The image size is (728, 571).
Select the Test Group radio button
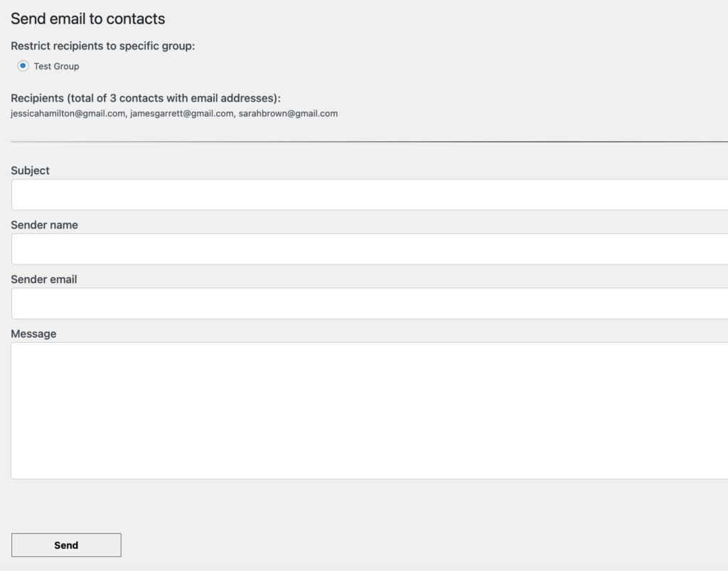point(23,66)
